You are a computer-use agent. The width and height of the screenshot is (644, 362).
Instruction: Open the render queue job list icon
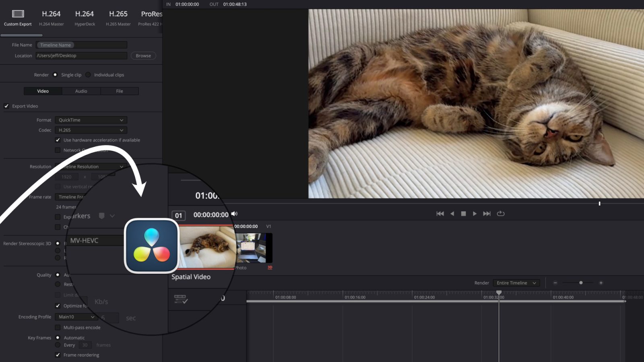click(182, 298)
